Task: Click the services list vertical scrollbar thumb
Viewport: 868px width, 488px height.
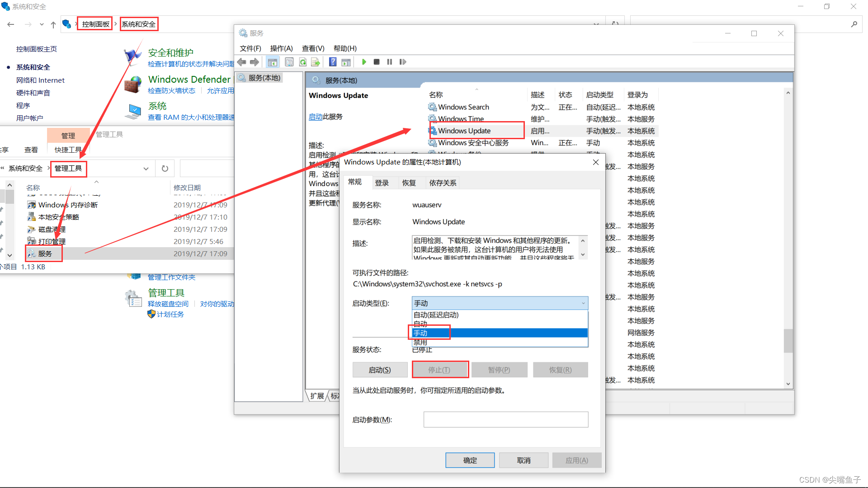Action: (x=788, y=340)
